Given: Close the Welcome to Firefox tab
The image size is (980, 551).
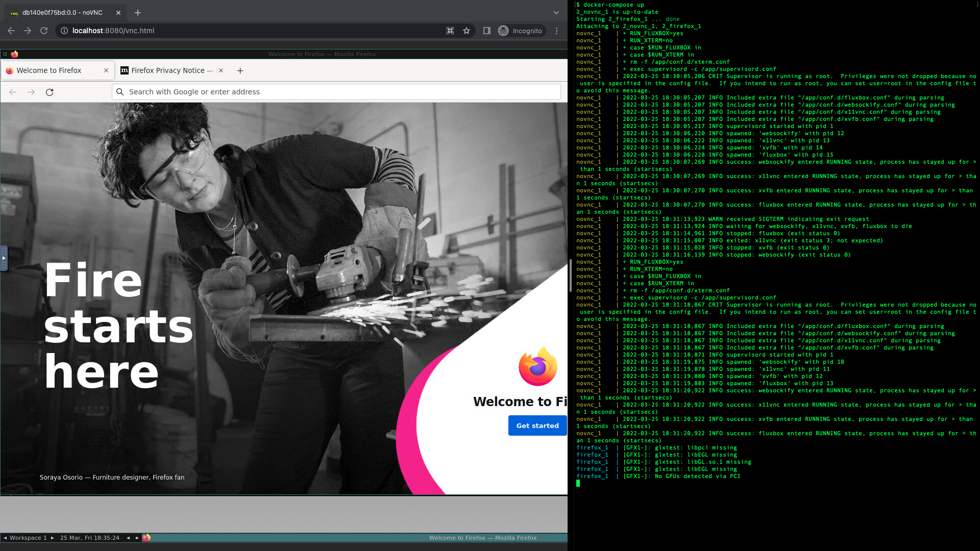Looking at the screenshot, I should tap(106, 70).
